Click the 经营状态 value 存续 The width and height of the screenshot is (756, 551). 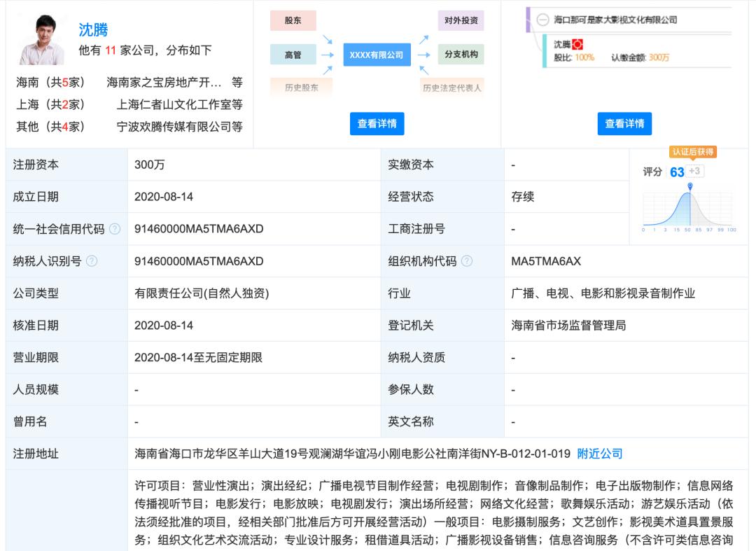(523, 197)
